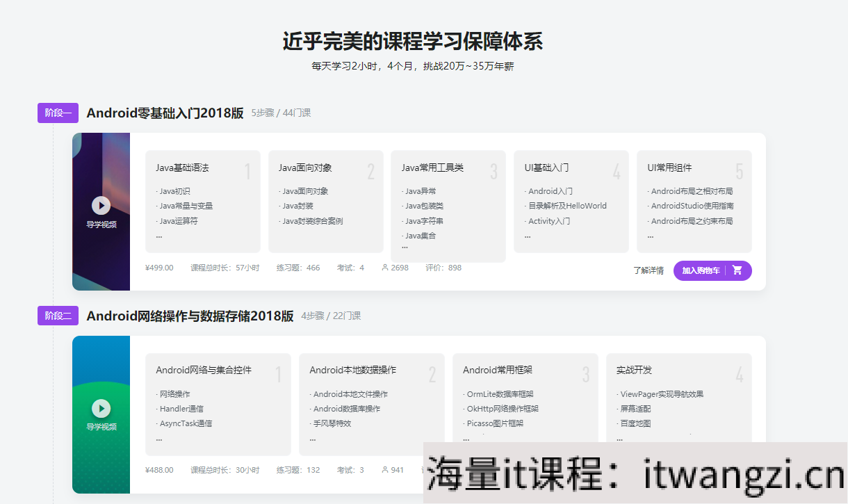Play the stage two 导学视频 preview
This screenshot has height=504, width=848.
pyautogui.click(x=101, y=408)
